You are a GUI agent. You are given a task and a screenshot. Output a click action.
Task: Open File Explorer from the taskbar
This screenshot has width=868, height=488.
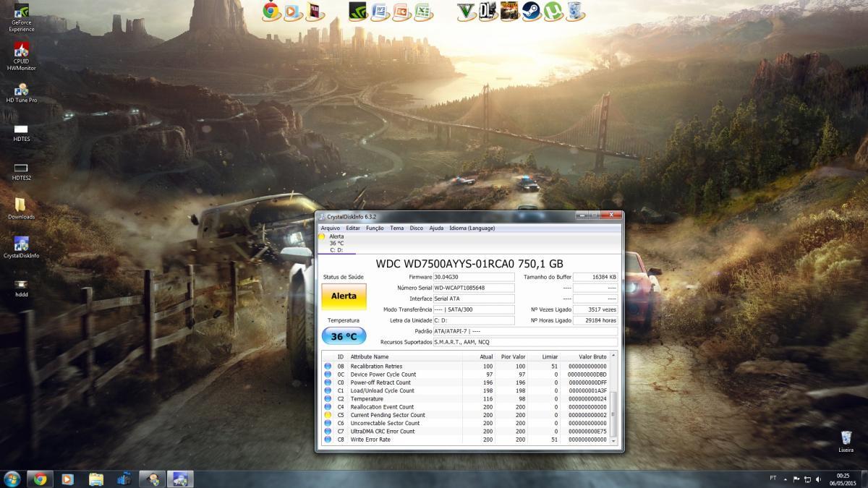click(96, 479)
